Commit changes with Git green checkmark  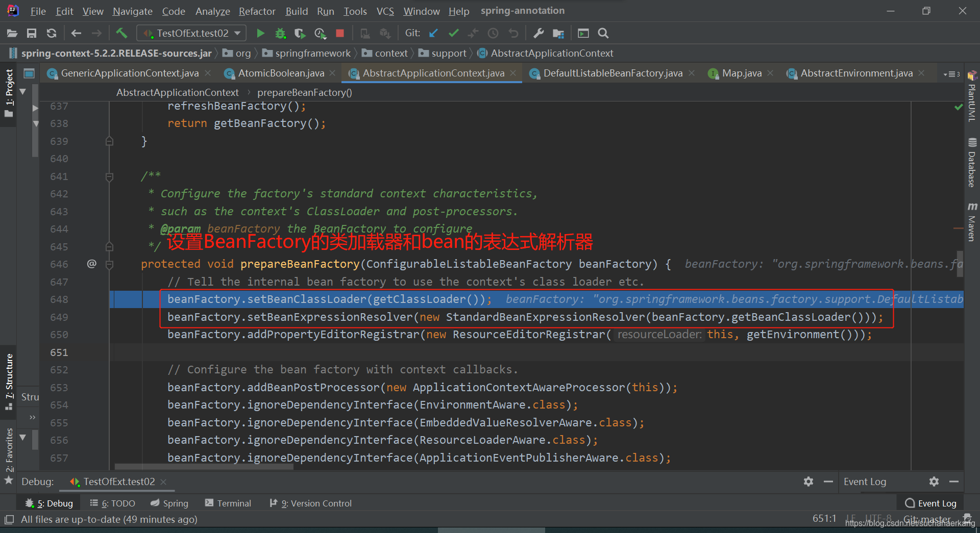point(453,34)
